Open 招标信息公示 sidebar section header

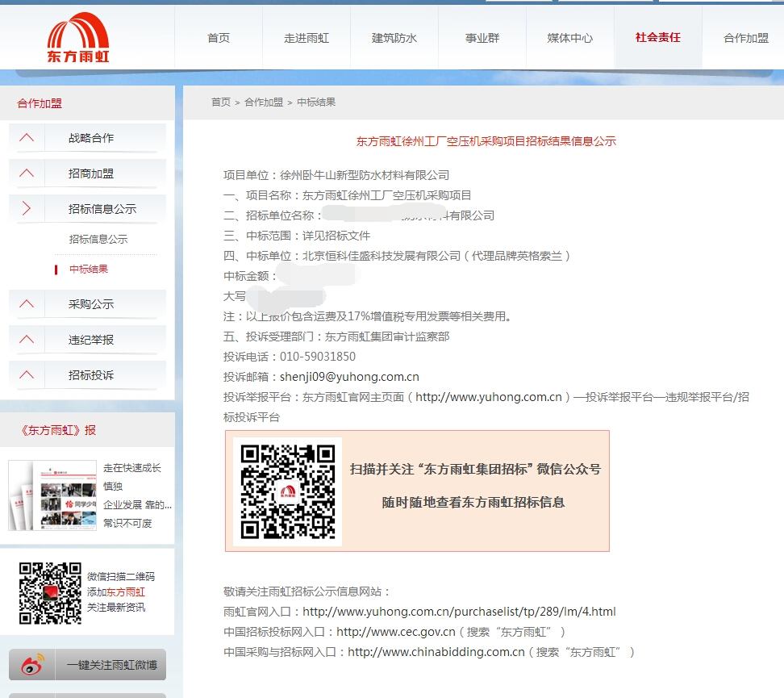[x=102, y=209]
